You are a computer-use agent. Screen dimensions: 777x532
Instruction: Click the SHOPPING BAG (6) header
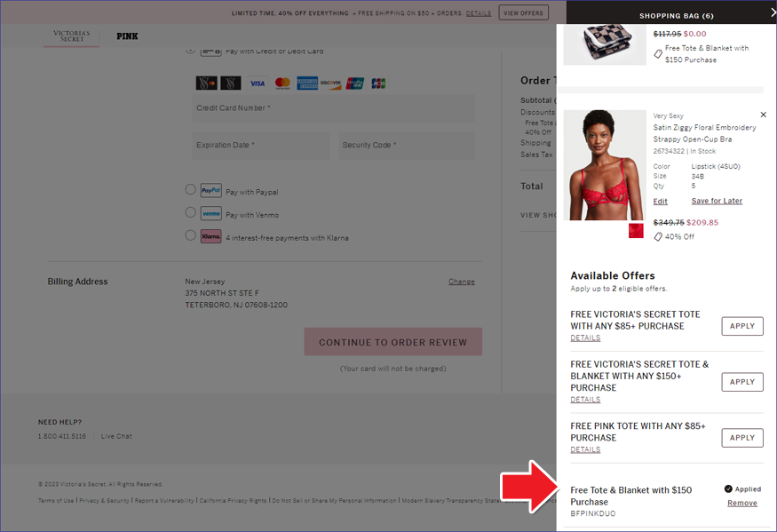677,16
